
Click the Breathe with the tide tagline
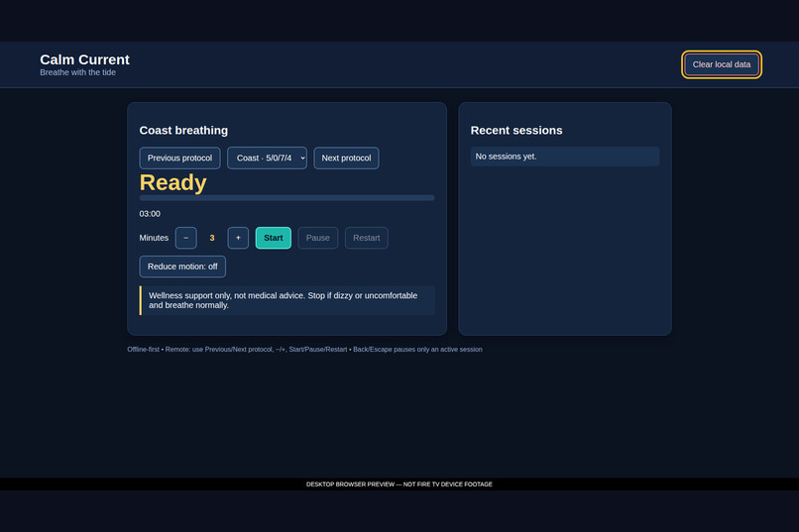78,72
